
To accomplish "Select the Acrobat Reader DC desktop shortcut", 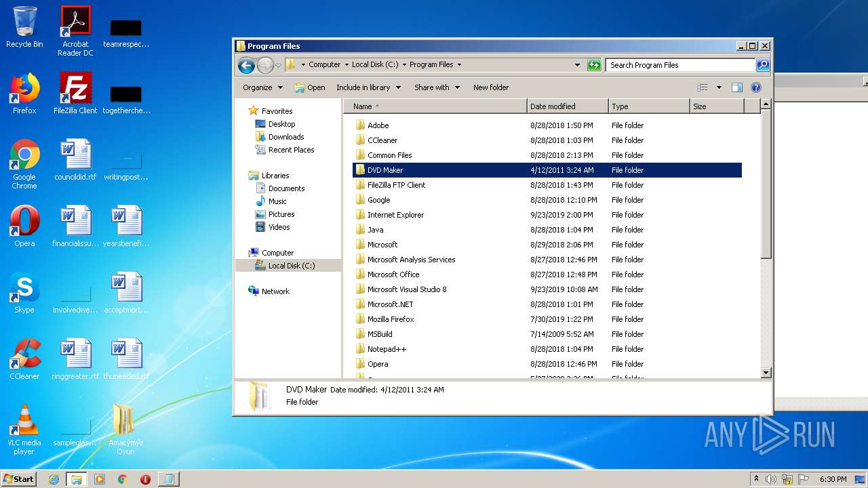I will [75, 31].
